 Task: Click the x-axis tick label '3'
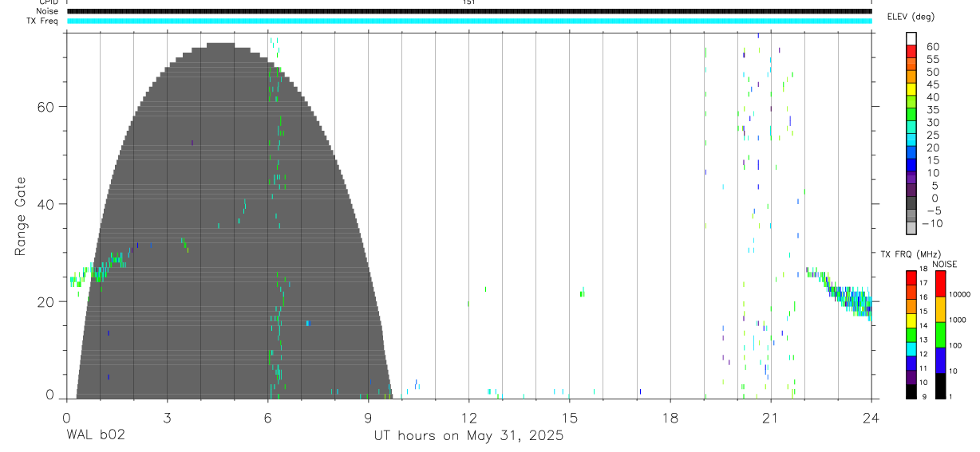tap(167, 417)
